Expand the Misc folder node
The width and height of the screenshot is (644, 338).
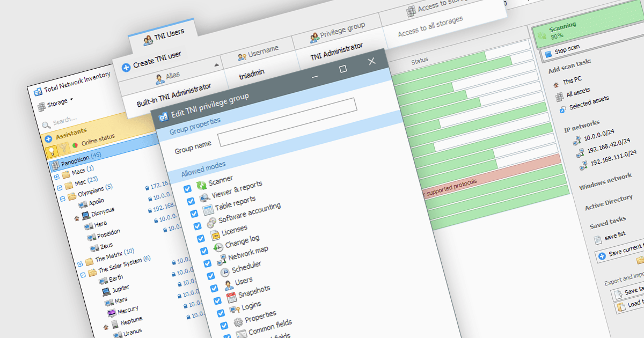click(x=59, y=187)
